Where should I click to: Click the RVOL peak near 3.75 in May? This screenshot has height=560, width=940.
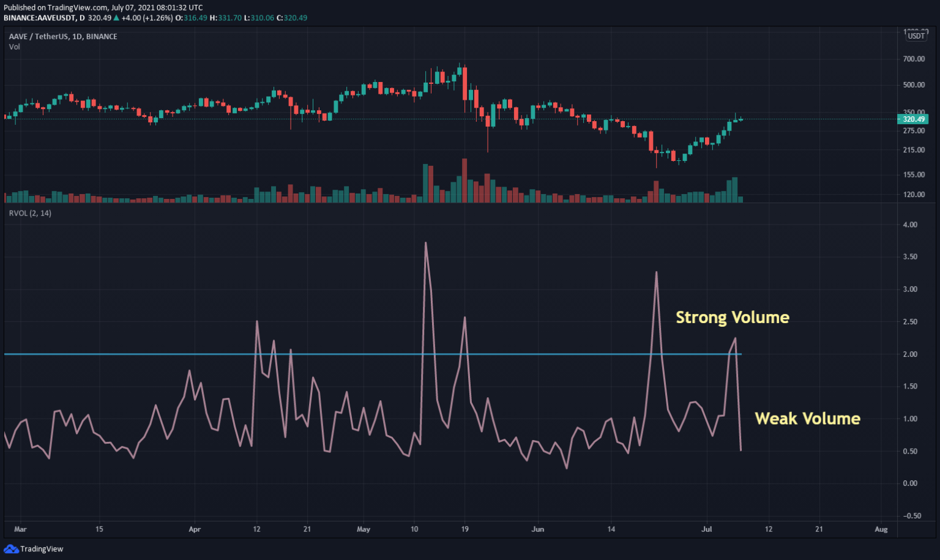point(425,243)
